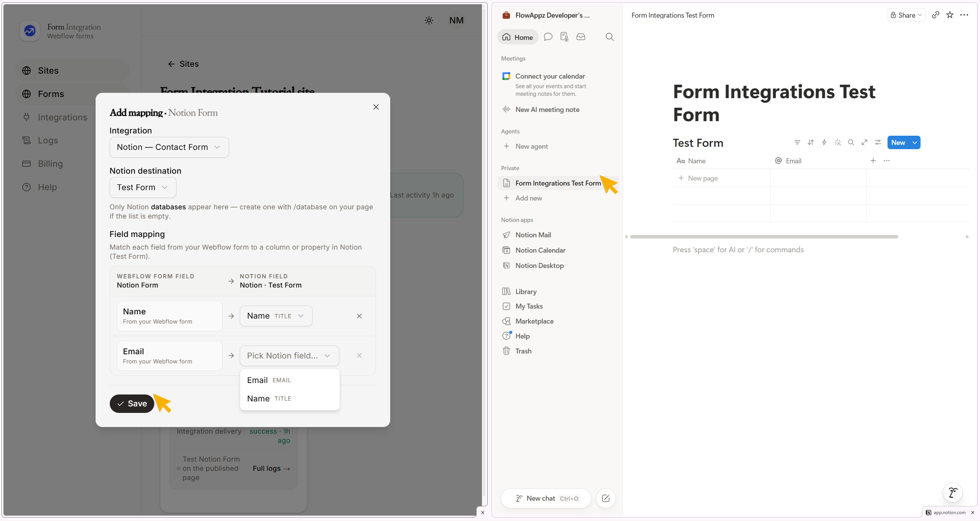Open the Integration dropdown Notion — Contact Form

tap(169, 147)
